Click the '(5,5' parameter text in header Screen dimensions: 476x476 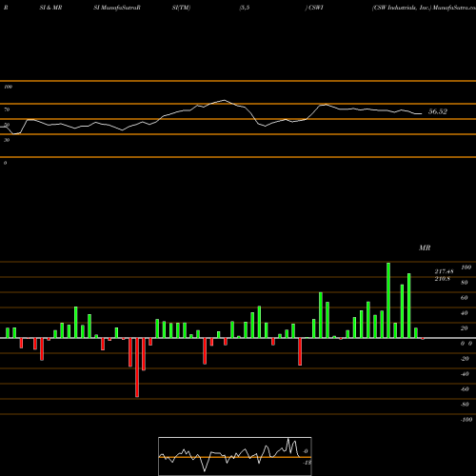point(245,8)
